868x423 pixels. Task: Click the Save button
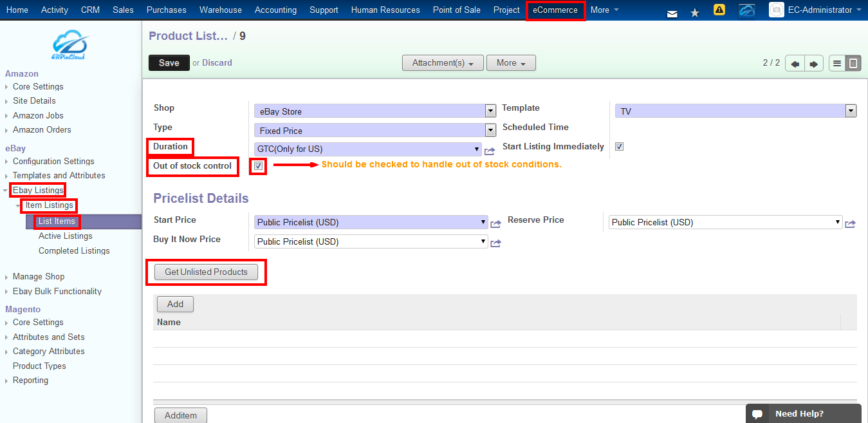pos(169,62)
